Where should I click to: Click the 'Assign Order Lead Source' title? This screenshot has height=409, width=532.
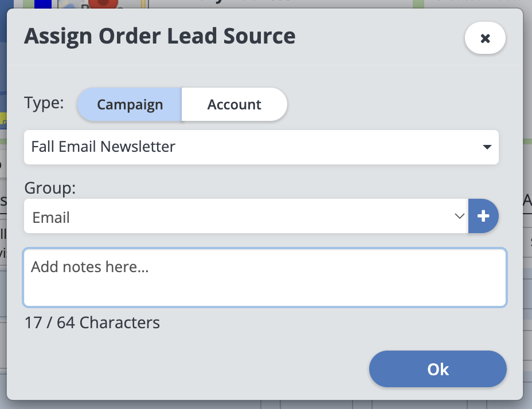(x=159, y=37)
